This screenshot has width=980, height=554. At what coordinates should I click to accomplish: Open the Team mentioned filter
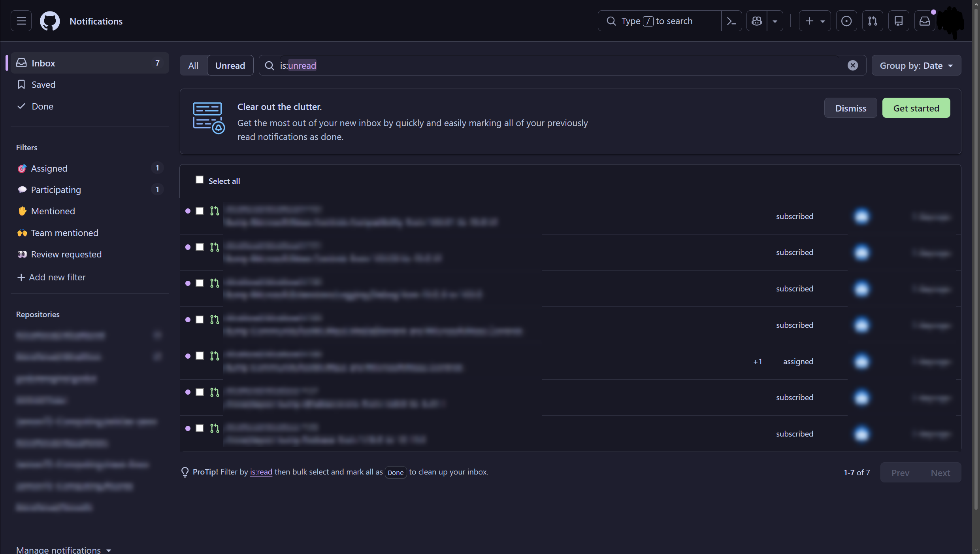90,233
